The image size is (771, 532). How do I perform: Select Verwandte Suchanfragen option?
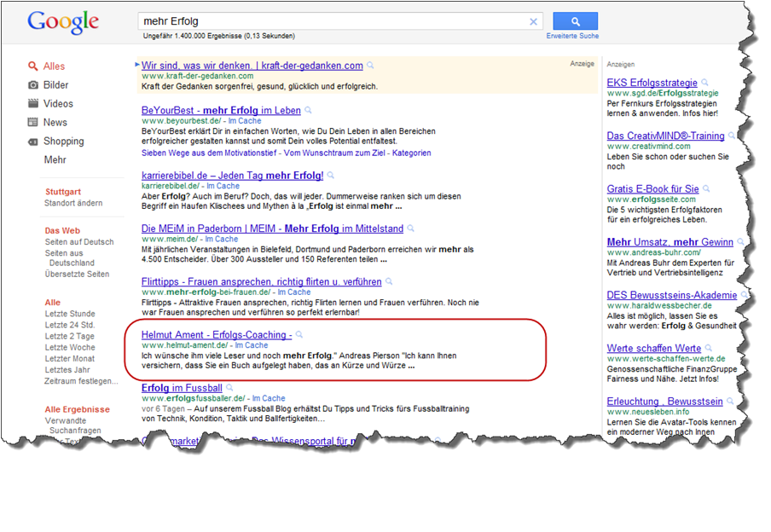tap(72, 425)
